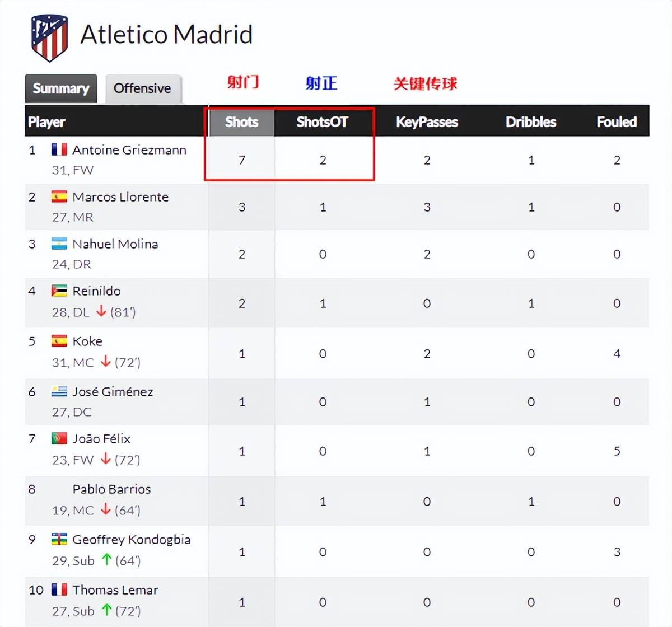Switch to the Summary tab

coord(61,88)
